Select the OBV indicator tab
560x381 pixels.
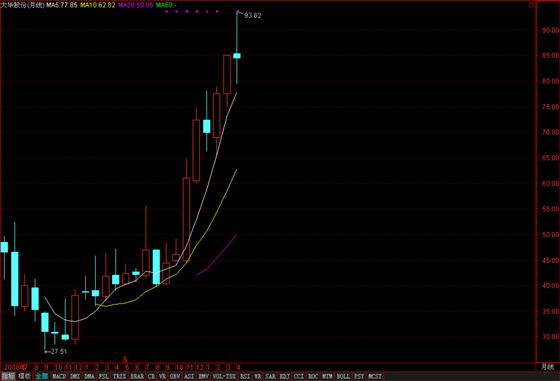(175, 376)
